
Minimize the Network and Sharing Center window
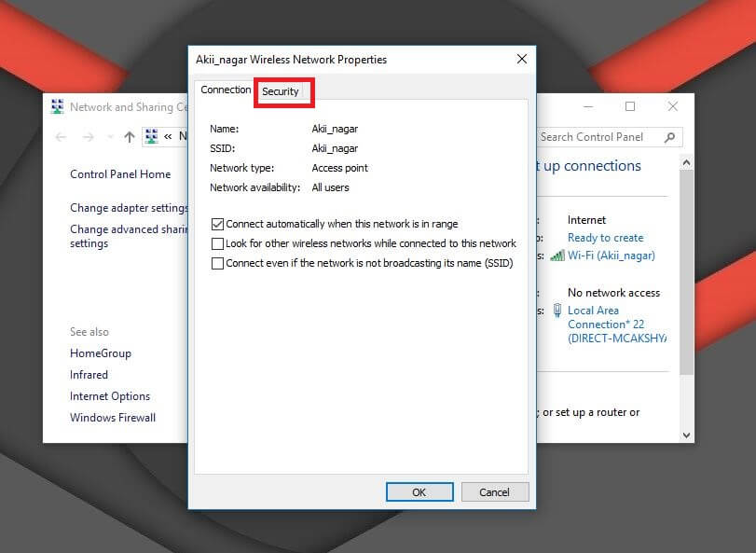click(589, 106)
